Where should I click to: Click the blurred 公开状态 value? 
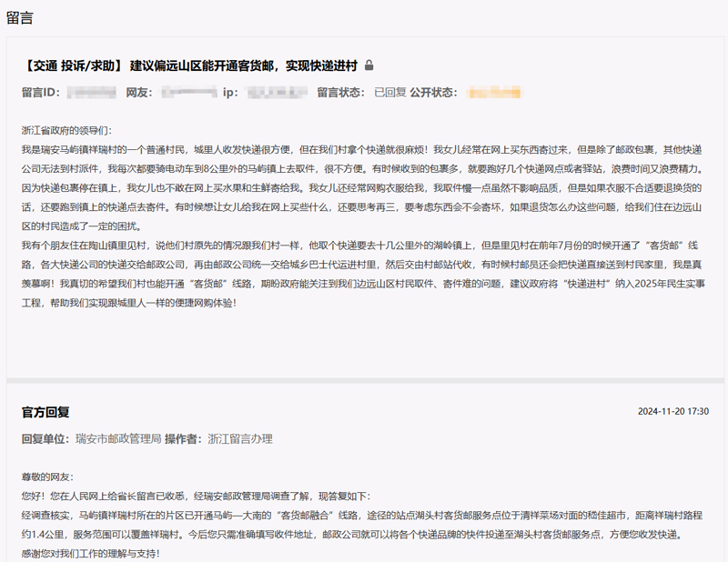(492, 93)
